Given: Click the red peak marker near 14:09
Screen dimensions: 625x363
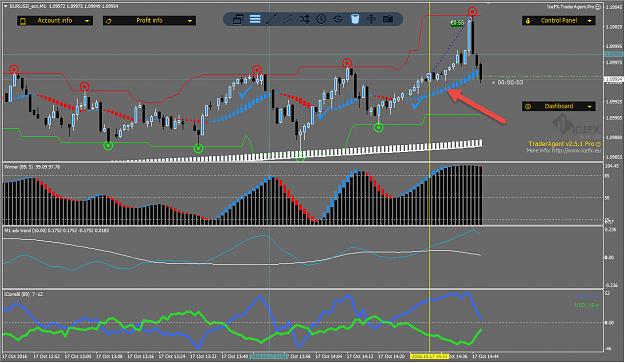Looking at the screenshot, I should (x=347, y=63).
